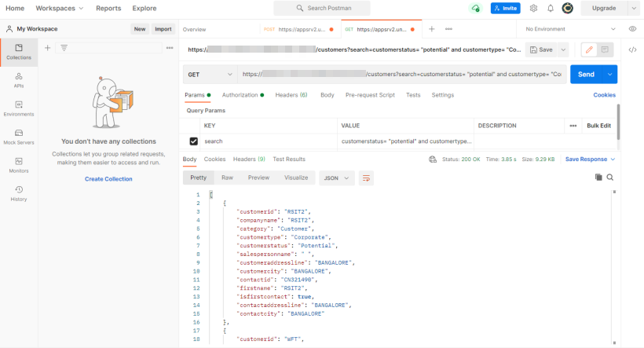Screen dimensions: 644x348
Task: Open the Save Response dropdown
Action: tap(590, 159)
